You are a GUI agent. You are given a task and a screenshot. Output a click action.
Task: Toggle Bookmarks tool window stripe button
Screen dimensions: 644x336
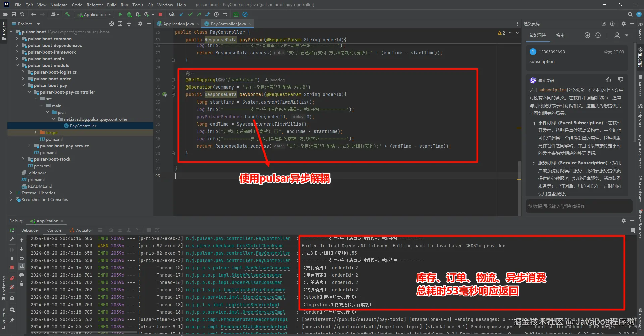pyautogui.click(x=4, y=288)
